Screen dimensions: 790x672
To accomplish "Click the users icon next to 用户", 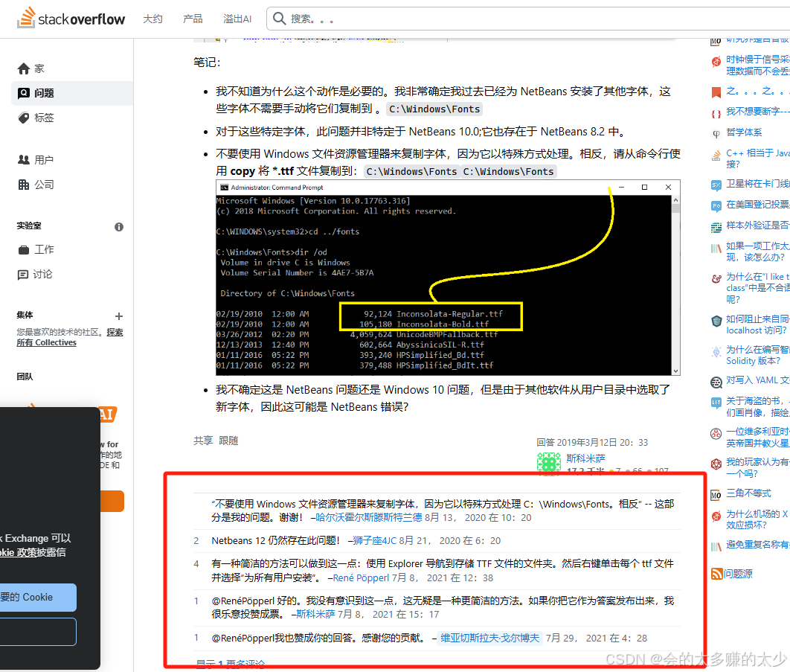I will 24,160.
